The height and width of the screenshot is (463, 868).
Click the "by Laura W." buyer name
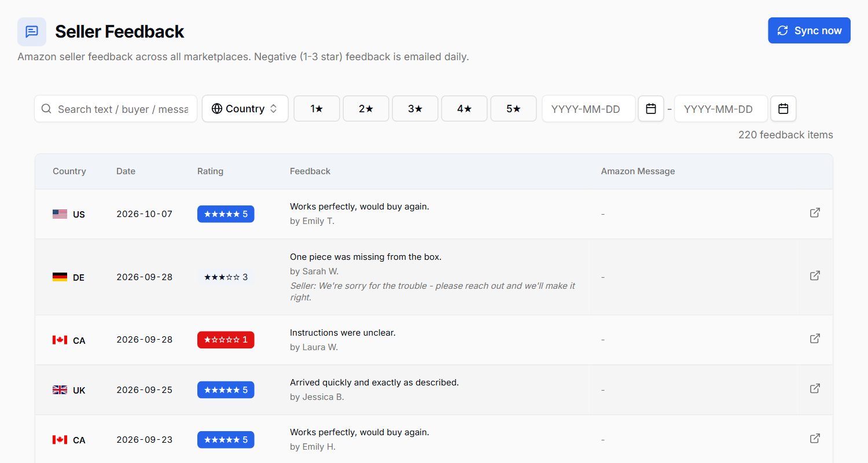(x=314, y=347)
